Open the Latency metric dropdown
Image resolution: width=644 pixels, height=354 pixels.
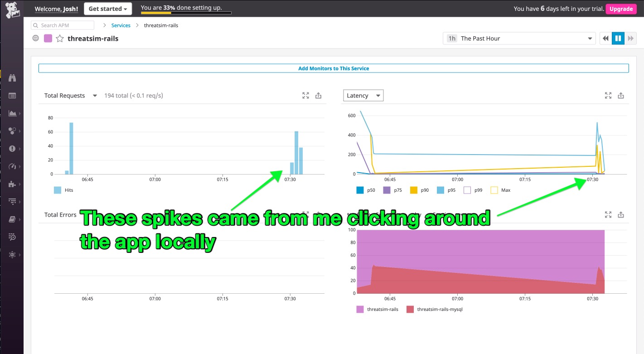click(x=363, y=96)
